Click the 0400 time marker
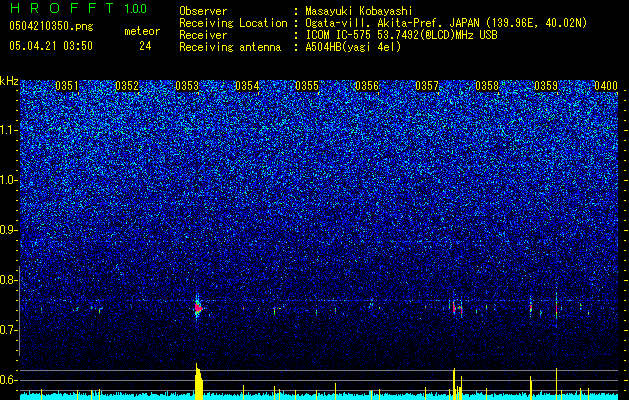 click(x=606, y=86)
